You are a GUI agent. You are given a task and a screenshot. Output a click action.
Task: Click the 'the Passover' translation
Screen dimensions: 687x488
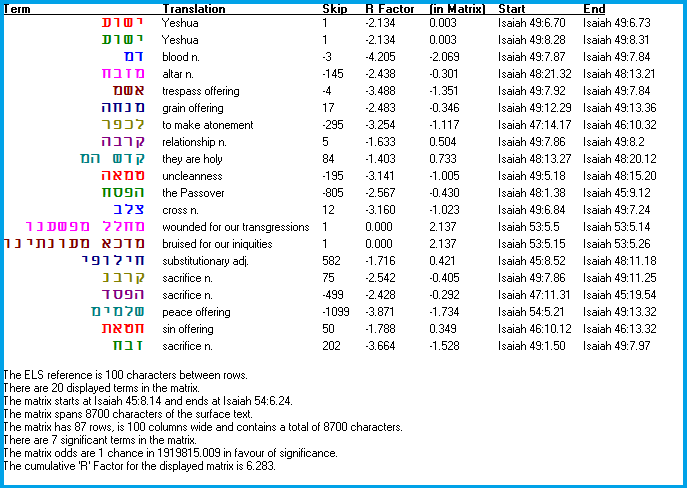pos(193,192)
